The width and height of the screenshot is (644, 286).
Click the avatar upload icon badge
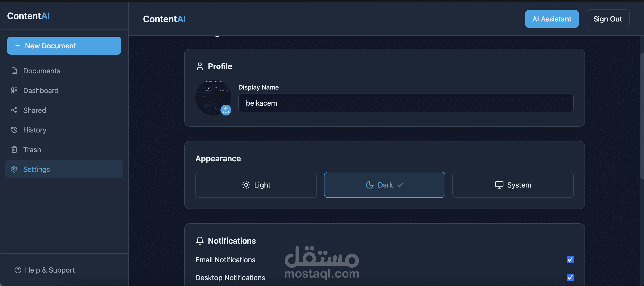pos(226,110)
